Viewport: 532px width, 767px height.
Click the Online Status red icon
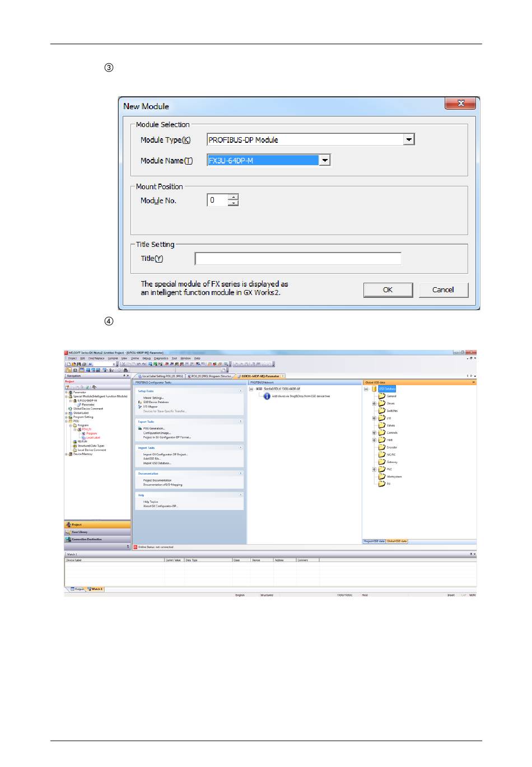135,547
